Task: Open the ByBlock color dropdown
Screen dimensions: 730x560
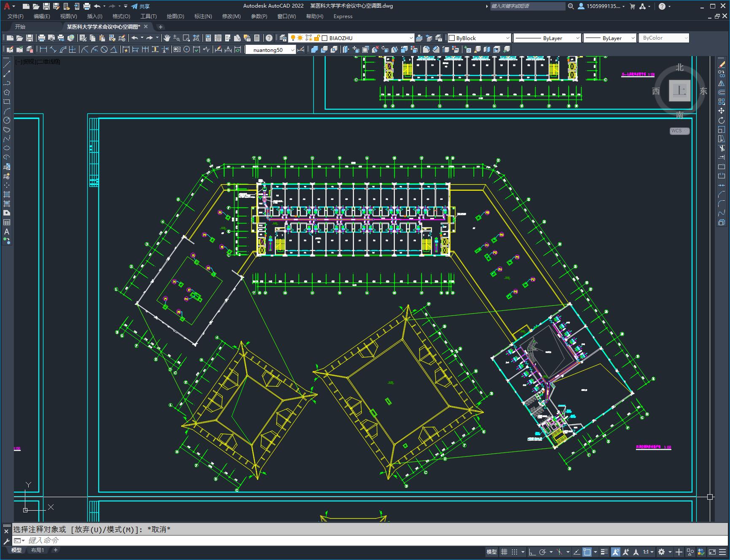Action: 479,38
